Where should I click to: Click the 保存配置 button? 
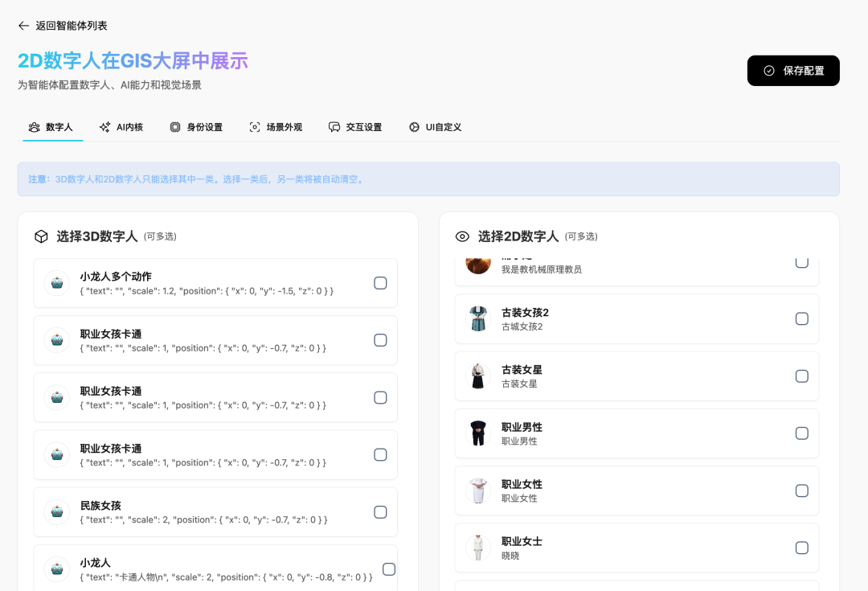pyautogui.click(x=792, y=70)
